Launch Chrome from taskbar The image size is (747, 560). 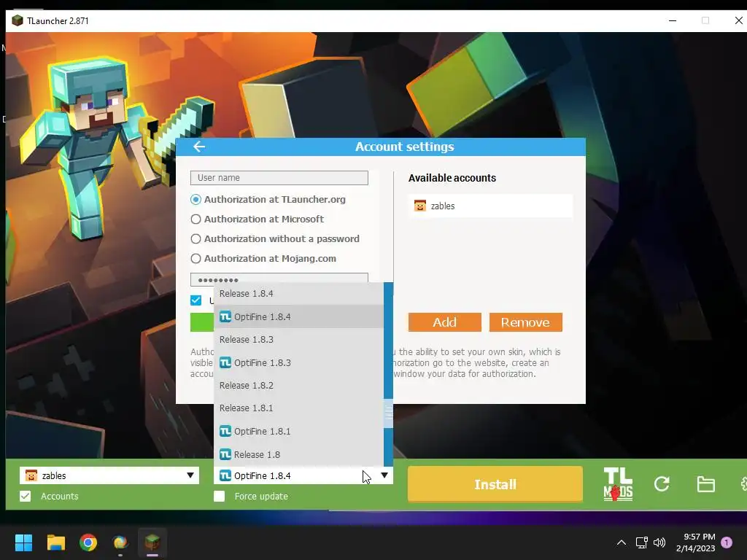(x=88, y=542)
